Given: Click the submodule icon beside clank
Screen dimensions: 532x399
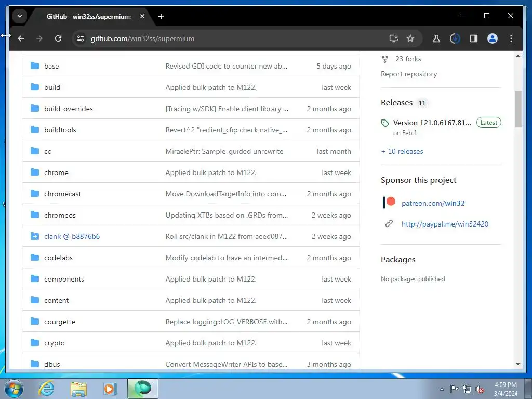Looking at the screenshot, I should 35,236.
